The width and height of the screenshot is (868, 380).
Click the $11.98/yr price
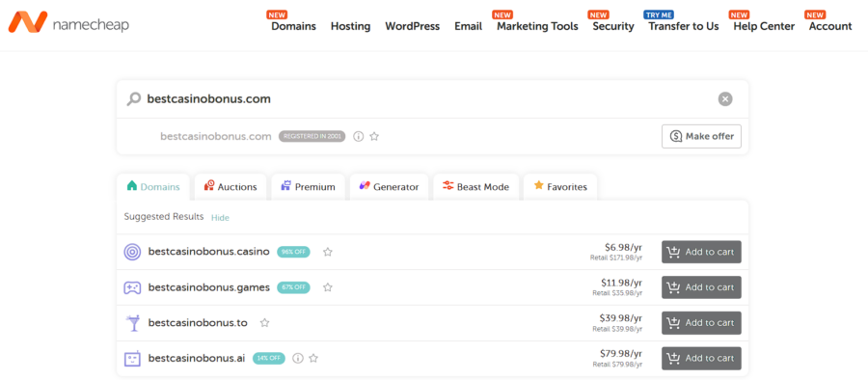pyautogui.click(x=621, y=283)
